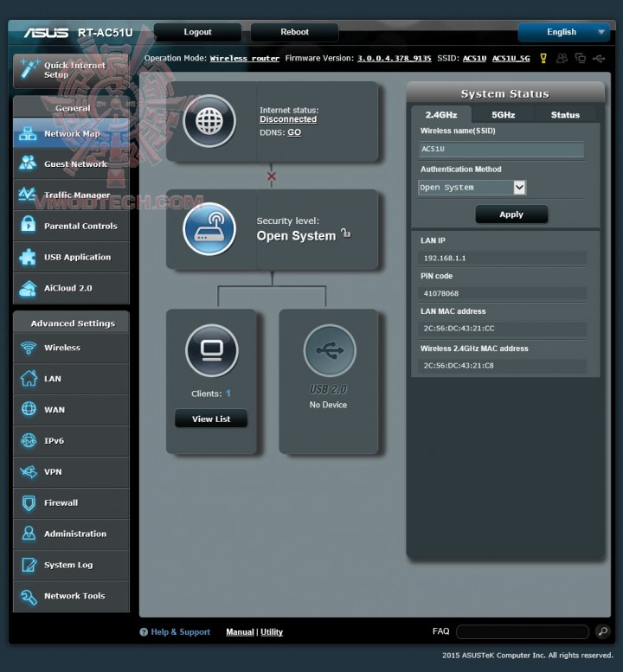The width and height of the screenshot is (623, 672).
Task: Click the IPv6 icon
Action: (x=29, y=440)
